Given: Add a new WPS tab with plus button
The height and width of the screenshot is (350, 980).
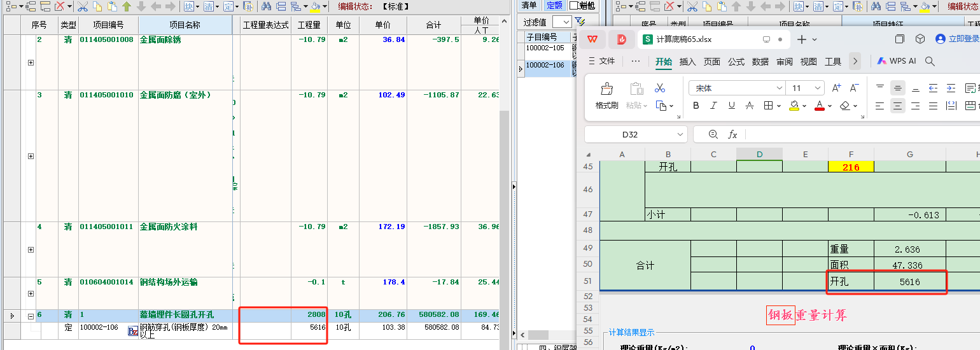Looking at the screenshot, I should pyautogui.click(x=802, y=39).
